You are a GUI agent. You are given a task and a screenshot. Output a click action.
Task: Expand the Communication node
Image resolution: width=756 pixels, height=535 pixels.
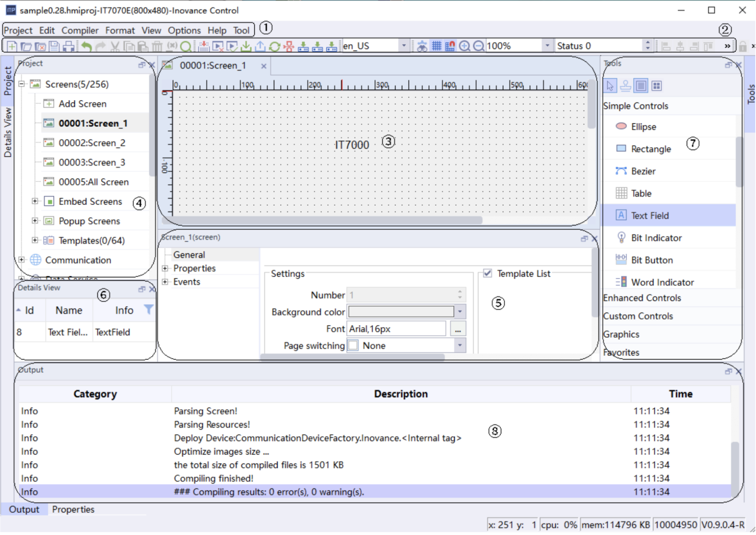[22, 260]
